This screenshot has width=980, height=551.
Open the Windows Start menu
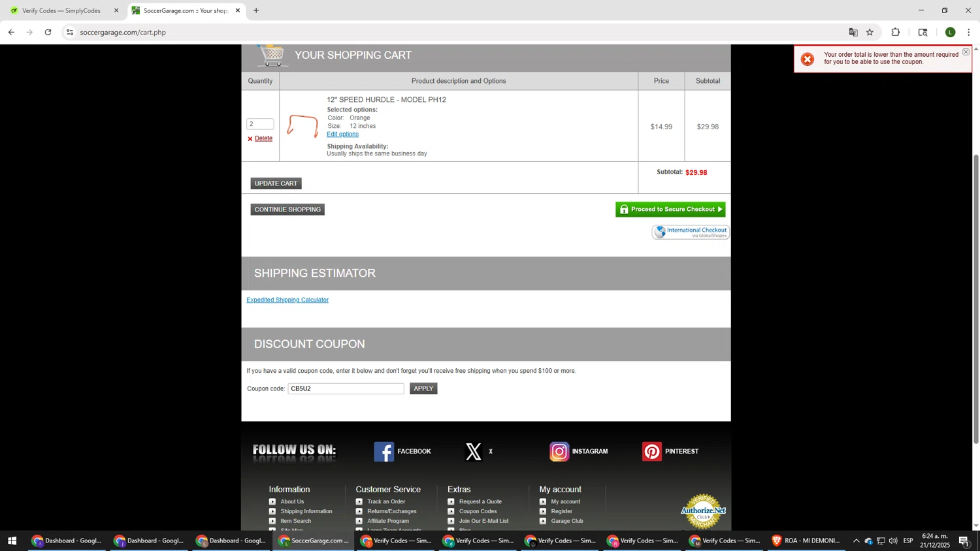(x=12, y=541)
